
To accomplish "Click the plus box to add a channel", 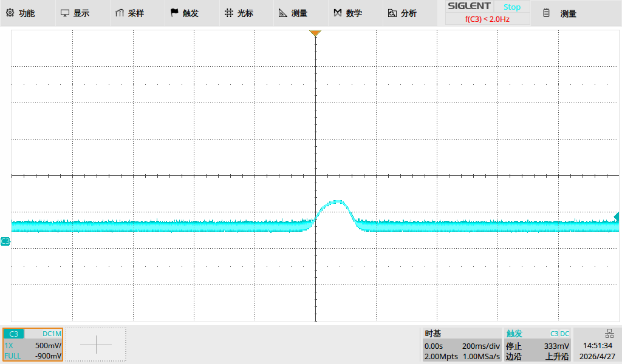I will coord(96,345).
